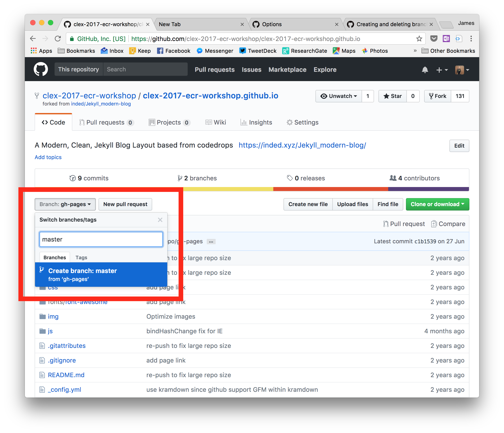Open the Branch: gh-pages dropdown
The width and height of the screenshot is (504, 433).
(x=65, y=204)
